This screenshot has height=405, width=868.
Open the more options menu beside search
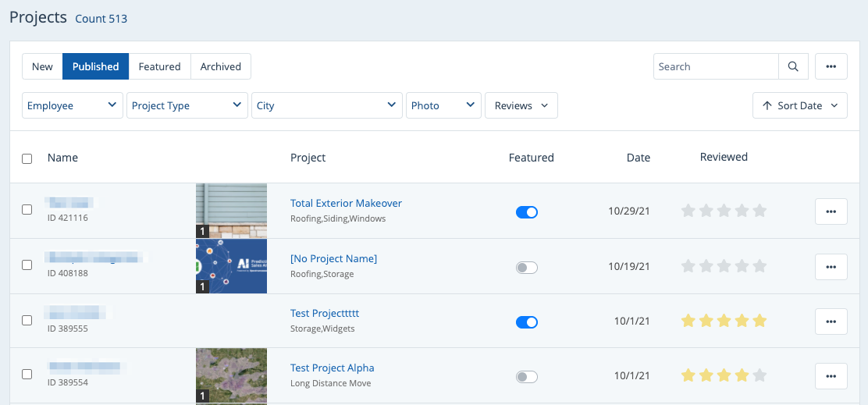pos(831,66)
